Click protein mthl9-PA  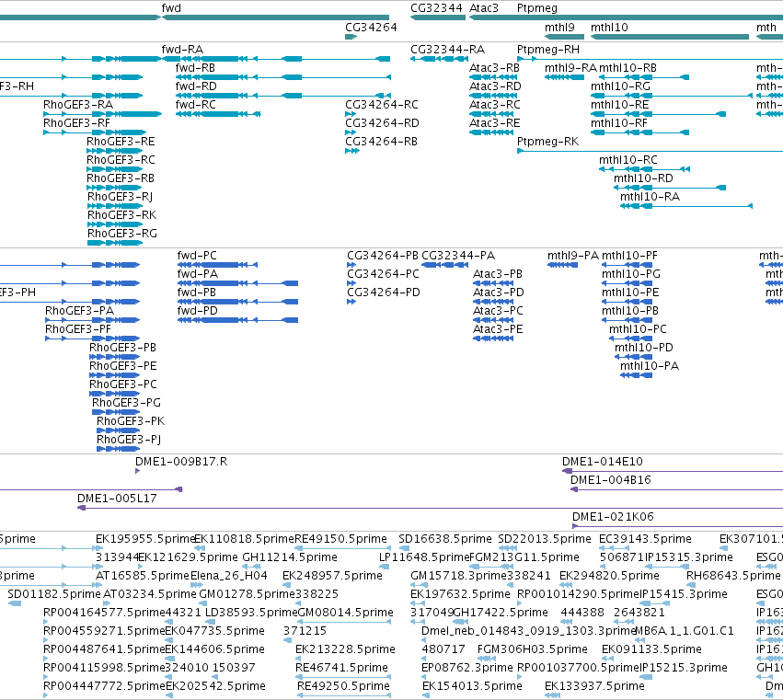tap(573, 256)
